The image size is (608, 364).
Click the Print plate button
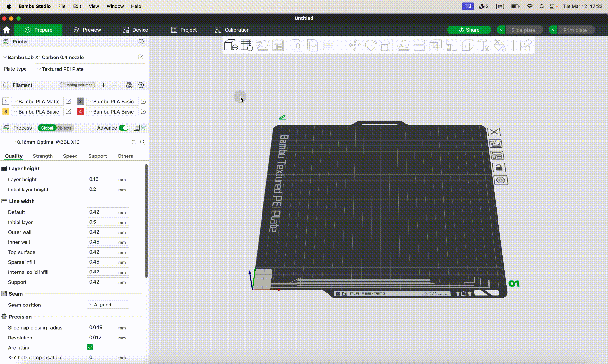576,30
